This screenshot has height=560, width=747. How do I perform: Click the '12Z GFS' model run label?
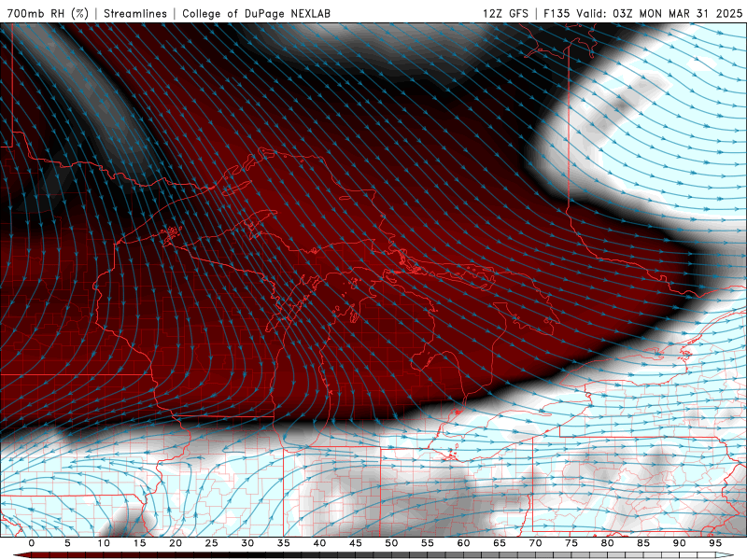(x=505, y=13)
